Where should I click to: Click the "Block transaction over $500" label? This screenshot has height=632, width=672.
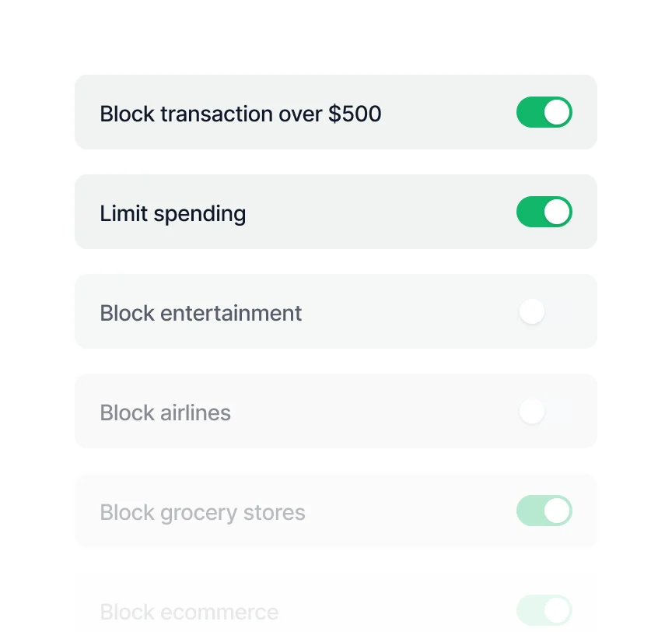tap(240, 114)
